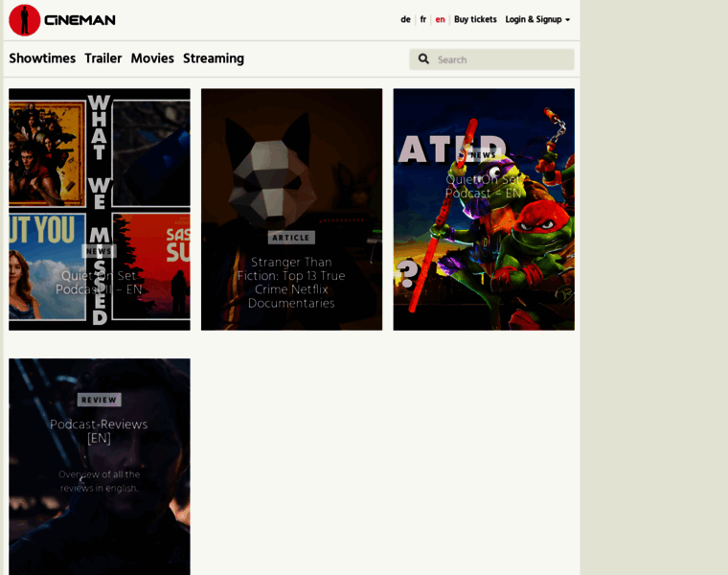Select the English (en) language link

tap(440, 19)
